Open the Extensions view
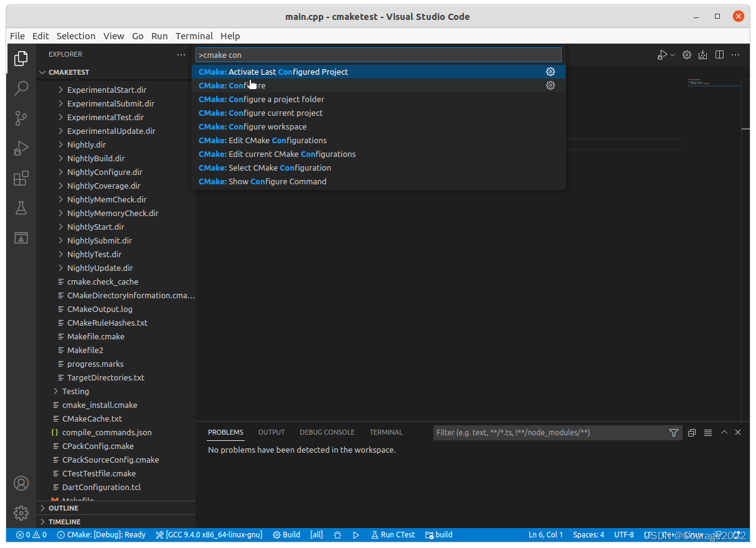 pos(21,179)
